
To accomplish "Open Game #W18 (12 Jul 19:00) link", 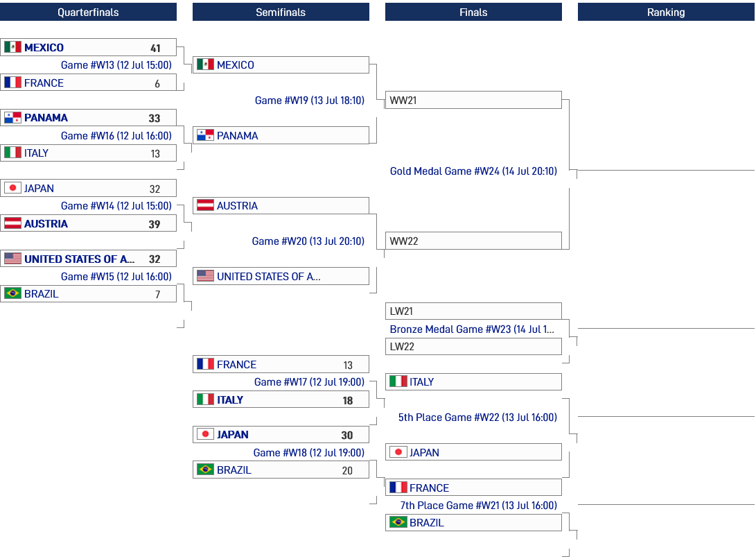I will click(309, 453).
